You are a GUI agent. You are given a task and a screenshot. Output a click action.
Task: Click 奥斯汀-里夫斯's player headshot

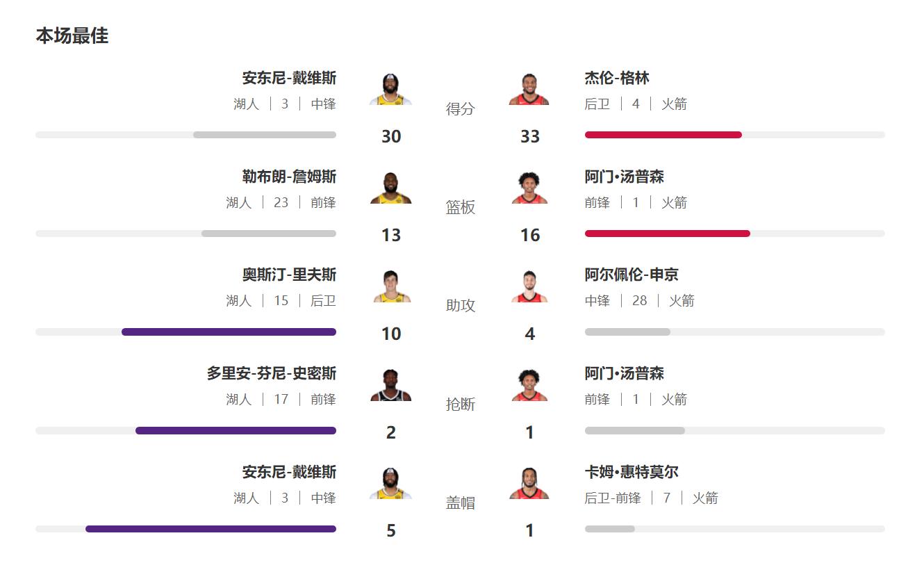[x=390, y=286]
